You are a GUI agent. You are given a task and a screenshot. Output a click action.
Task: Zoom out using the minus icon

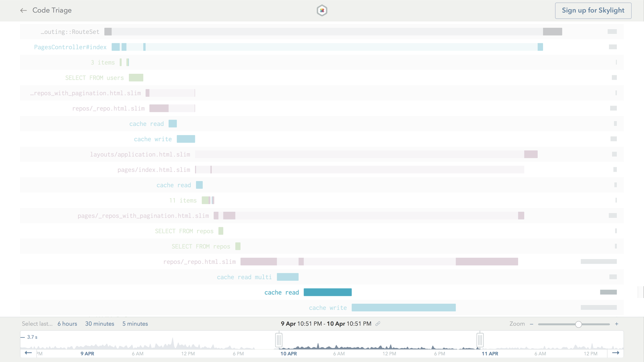(x=532, y=324)
